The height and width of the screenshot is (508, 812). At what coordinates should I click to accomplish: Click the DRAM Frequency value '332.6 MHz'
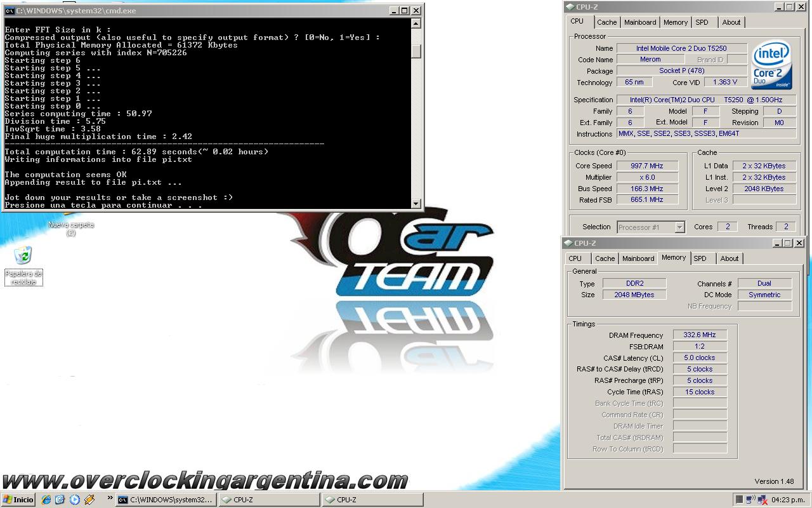click(x=700, y=335)
